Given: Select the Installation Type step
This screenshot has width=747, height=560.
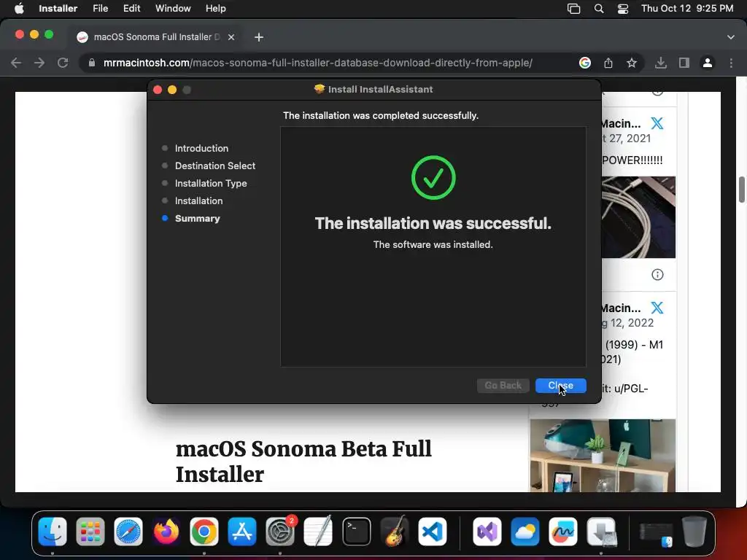Looking at the screenshot, I should (x=211, y=183).
